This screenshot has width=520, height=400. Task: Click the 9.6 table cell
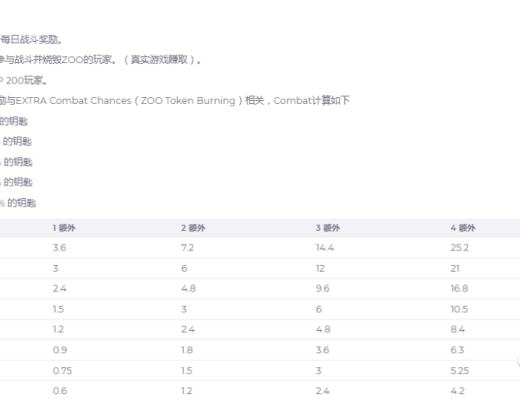pos(323,288)
